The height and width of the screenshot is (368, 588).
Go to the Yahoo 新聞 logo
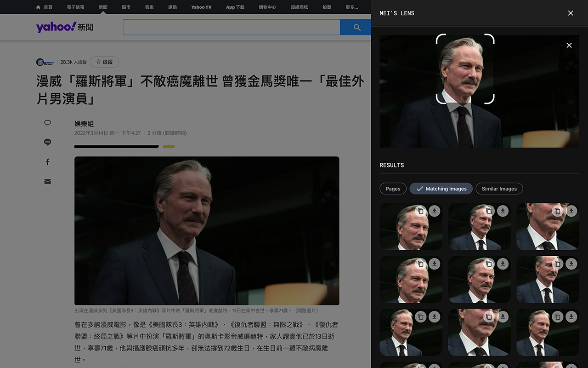click(x=65, y=27)
